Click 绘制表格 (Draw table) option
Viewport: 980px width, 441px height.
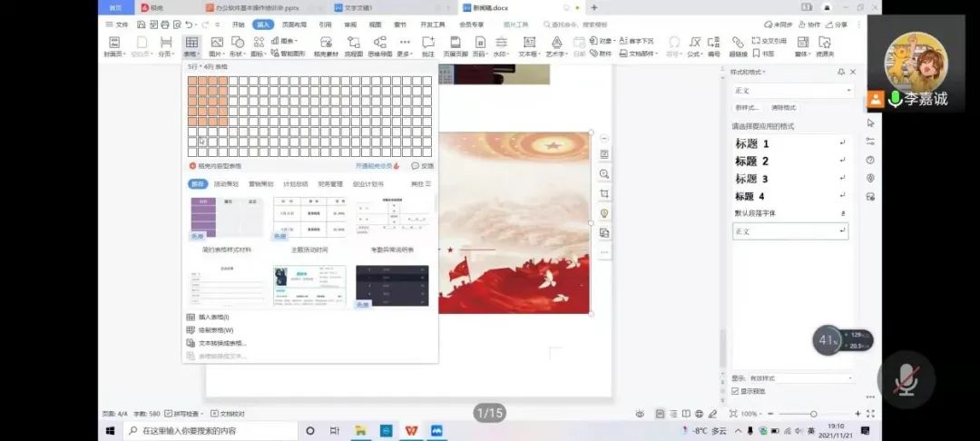click(x=215, y=330)
